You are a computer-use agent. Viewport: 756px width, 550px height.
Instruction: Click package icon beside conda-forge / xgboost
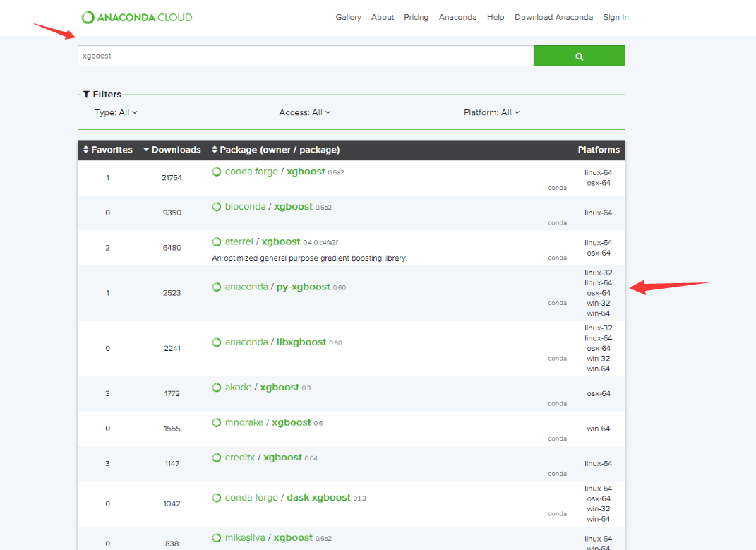[x=217, y=172]
